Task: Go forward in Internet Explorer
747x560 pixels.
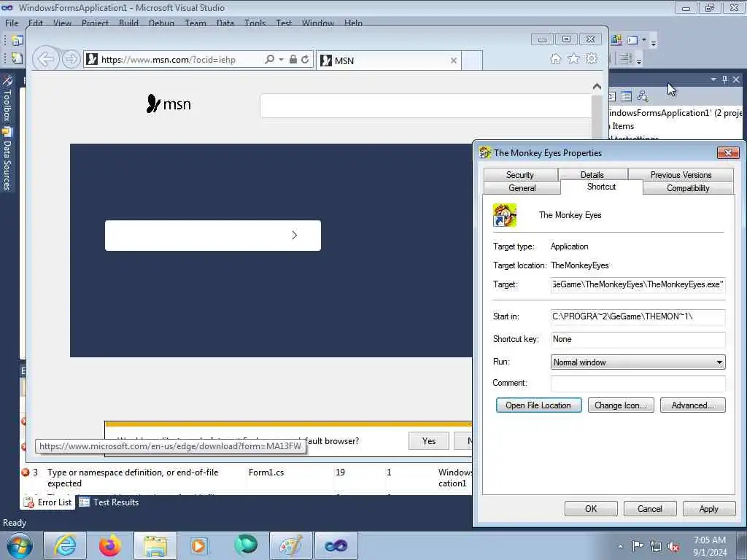Action: (x=71, y=60)
